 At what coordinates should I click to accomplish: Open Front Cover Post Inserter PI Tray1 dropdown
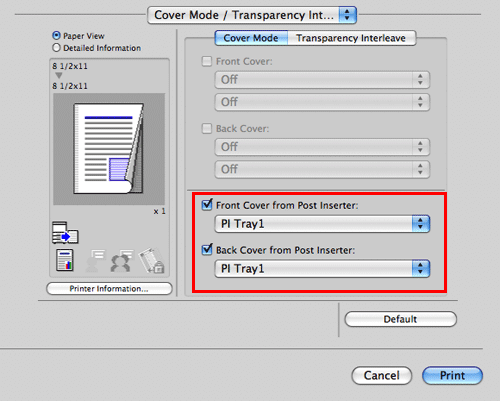(322, 224)
